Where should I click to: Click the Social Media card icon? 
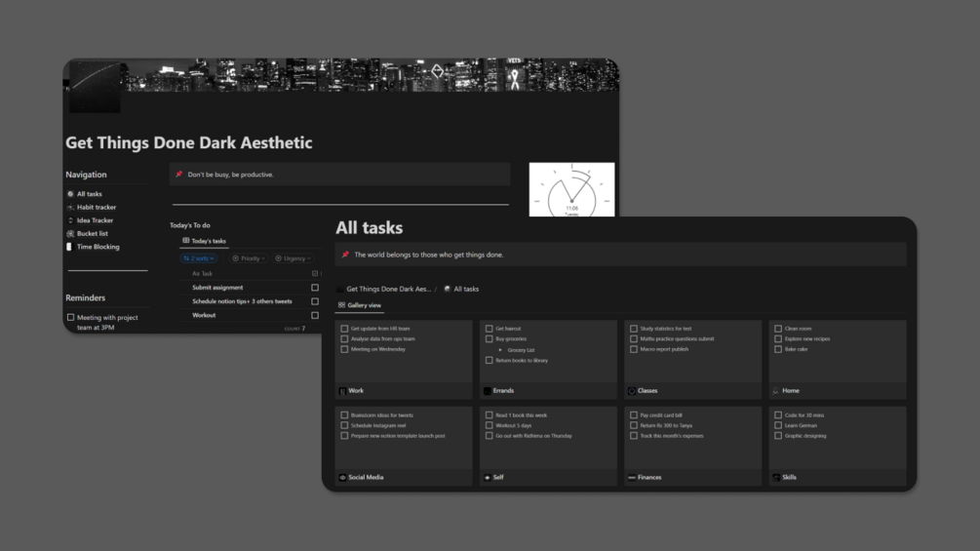342,478
